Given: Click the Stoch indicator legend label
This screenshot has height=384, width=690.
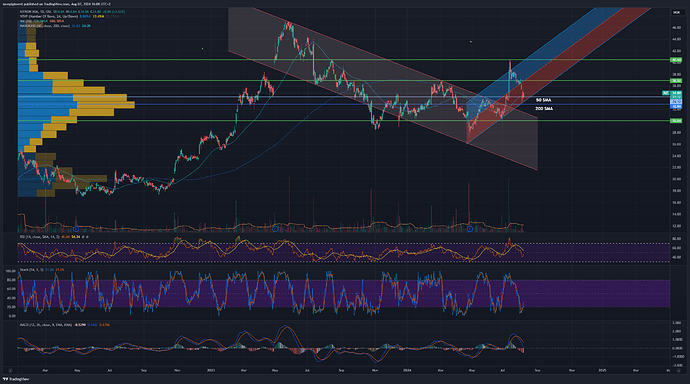Looking at the screenshot, I should click(31, 270).
